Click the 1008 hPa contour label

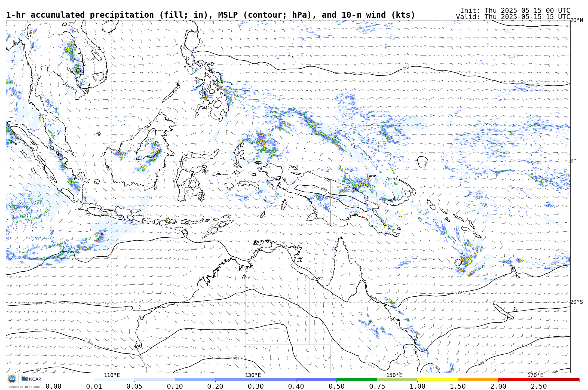pos(425,165)
